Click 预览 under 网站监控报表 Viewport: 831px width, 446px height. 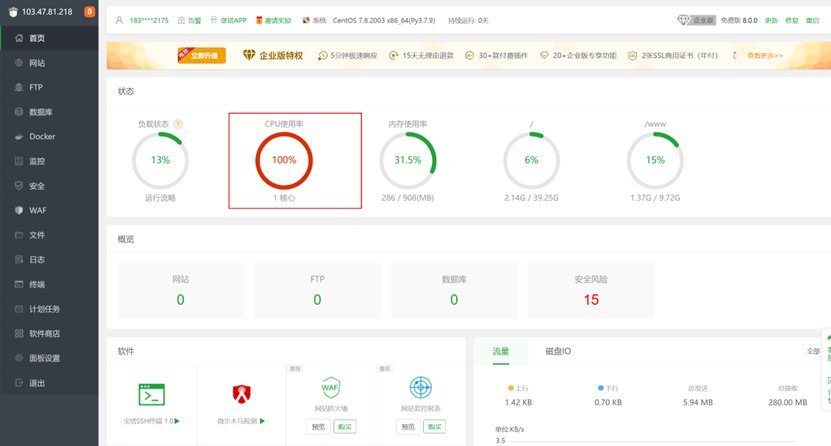click(x=408, y=427)
